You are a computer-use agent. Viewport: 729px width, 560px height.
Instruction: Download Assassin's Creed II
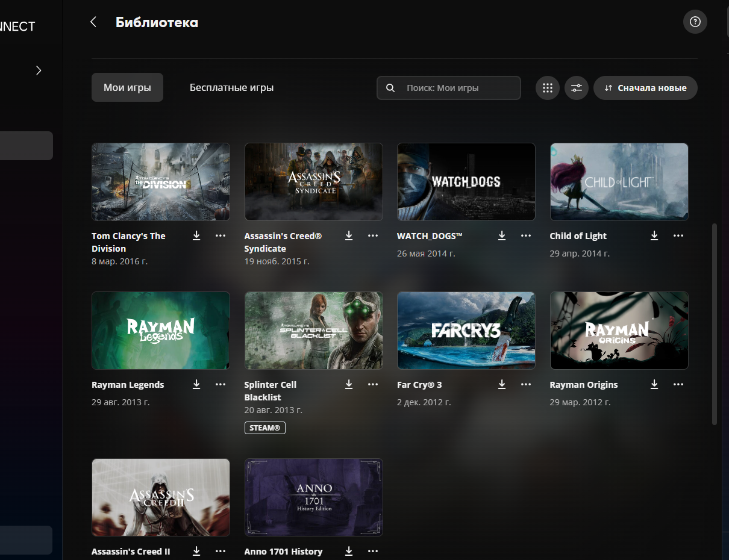196,551
